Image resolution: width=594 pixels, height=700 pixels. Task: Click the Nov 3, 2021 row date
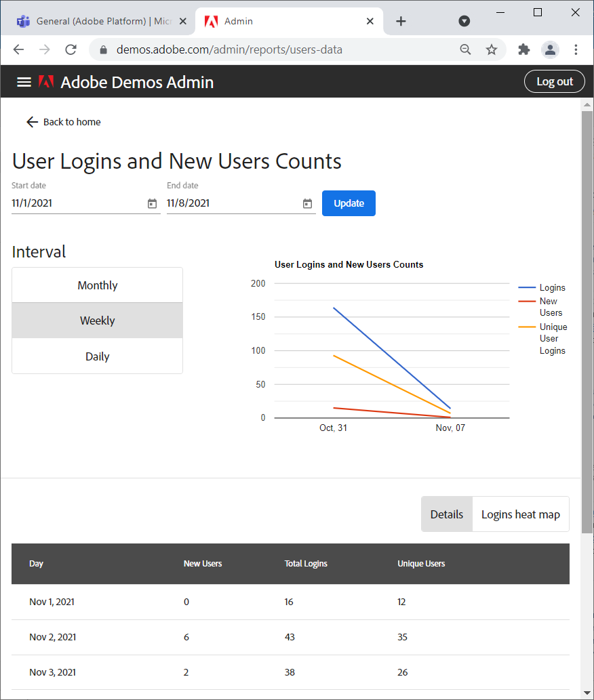[x=53, y=672]
